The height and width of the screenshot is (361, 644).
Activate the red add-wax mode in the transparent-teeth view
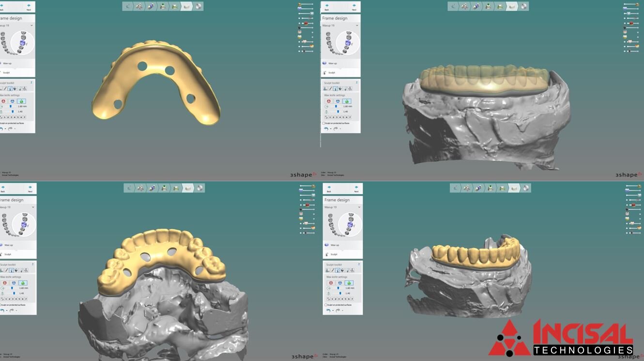coord(329,101)
